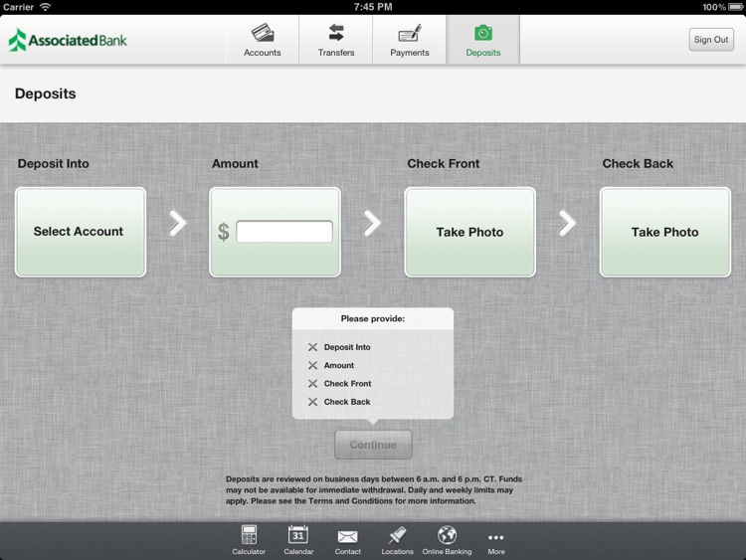Tap the Sign Out button
746x560 pixels.
coord(711,40)
